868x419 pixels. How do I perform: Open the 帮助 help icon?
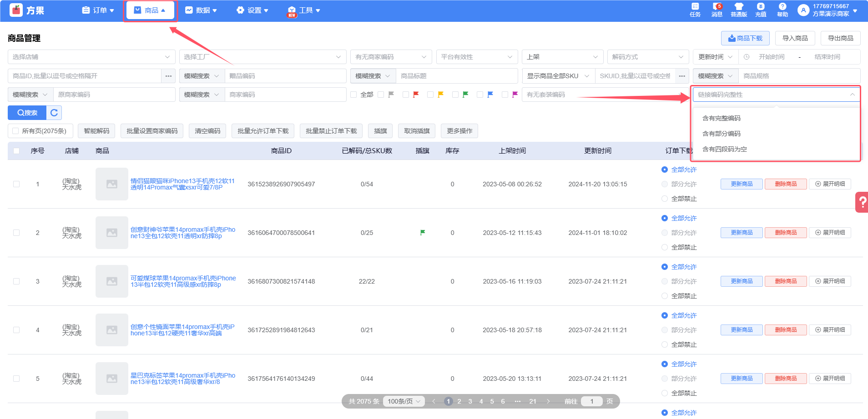pos(782,10)
